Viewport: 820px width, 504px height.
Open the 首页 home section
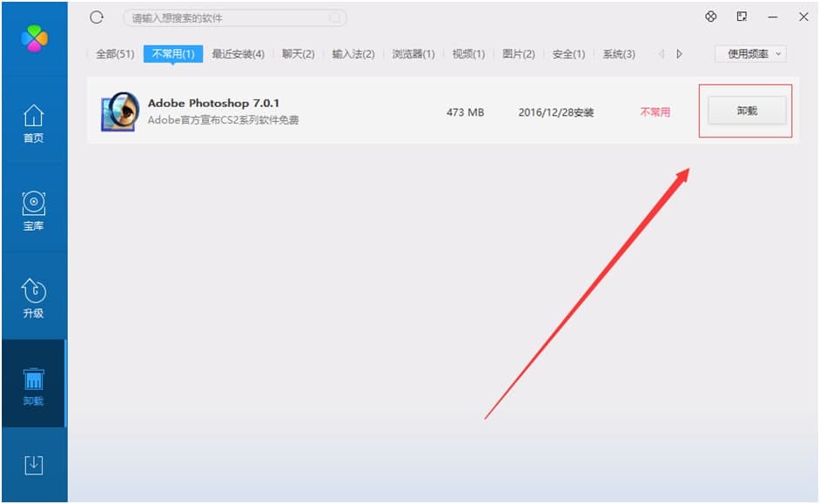click(x=33, y=124)
